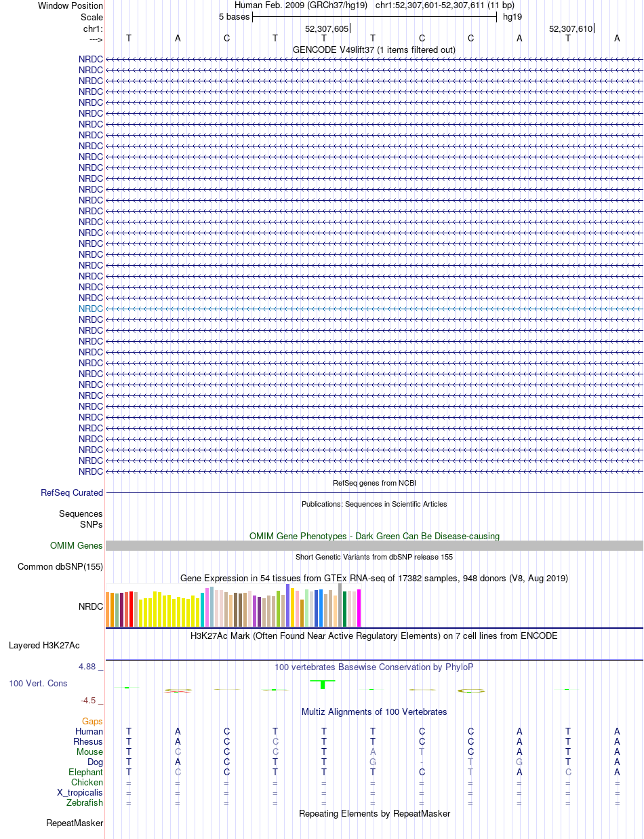Select the Rhesus alignment row label
644x839 pixels.
(x=88, y=742)
